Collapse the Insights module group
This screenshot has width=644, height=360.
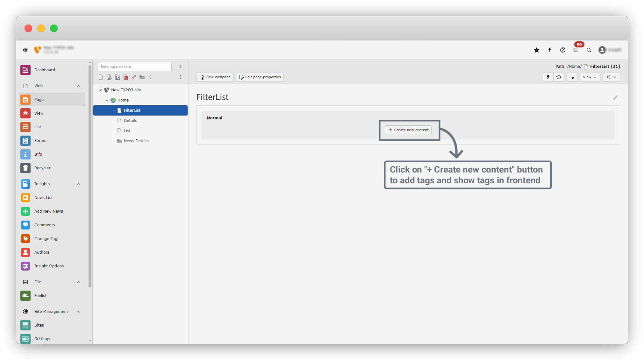pyautogui.click(x=78, y=184)
